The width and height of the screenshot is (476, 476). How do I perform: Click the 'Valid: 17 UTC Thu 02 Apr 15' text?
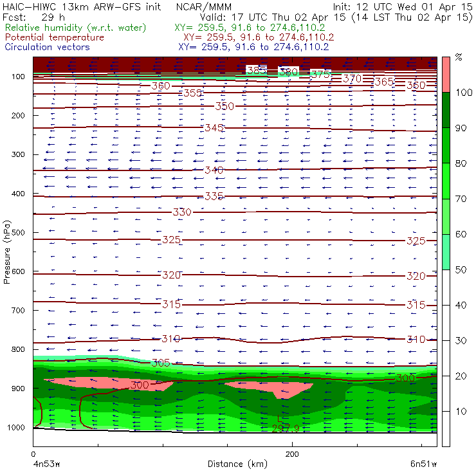273,17
